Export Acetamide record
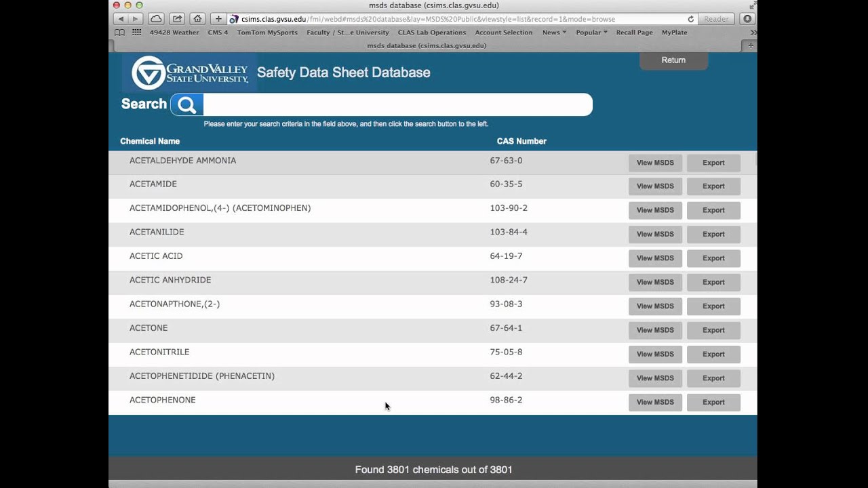Screen dimensions: 868x488 [x=713, y=186]
